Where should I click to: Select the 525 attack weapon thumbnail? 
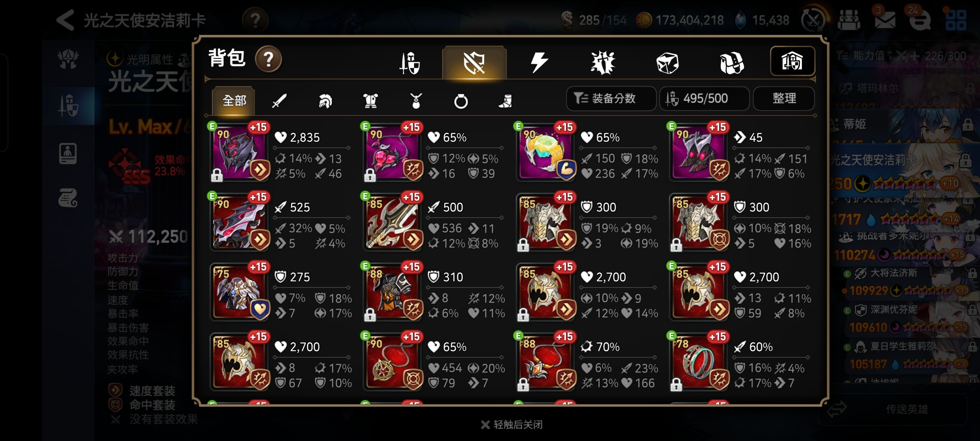click(x=240, y=222)
